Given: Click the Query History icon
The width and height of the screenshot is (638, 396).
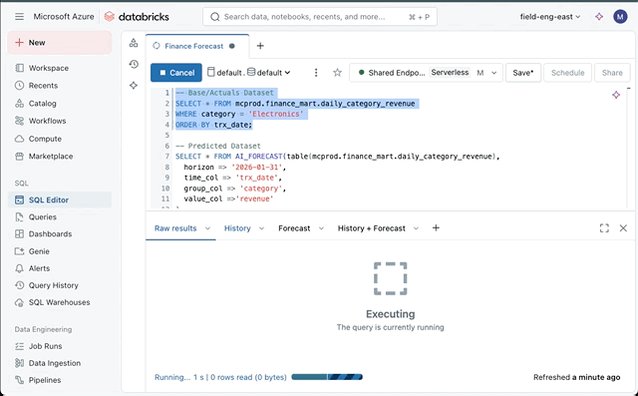Looking at the screenshot, I should [19, 285].
